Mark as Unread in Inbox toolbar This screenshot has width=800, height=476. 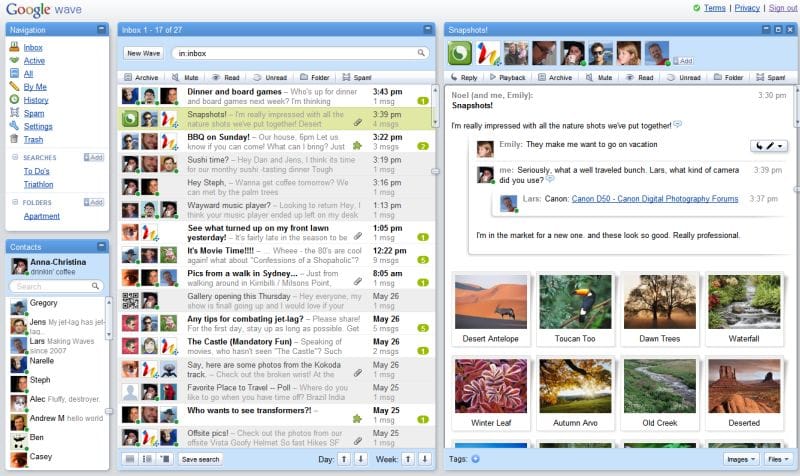[x=270, y=78]
